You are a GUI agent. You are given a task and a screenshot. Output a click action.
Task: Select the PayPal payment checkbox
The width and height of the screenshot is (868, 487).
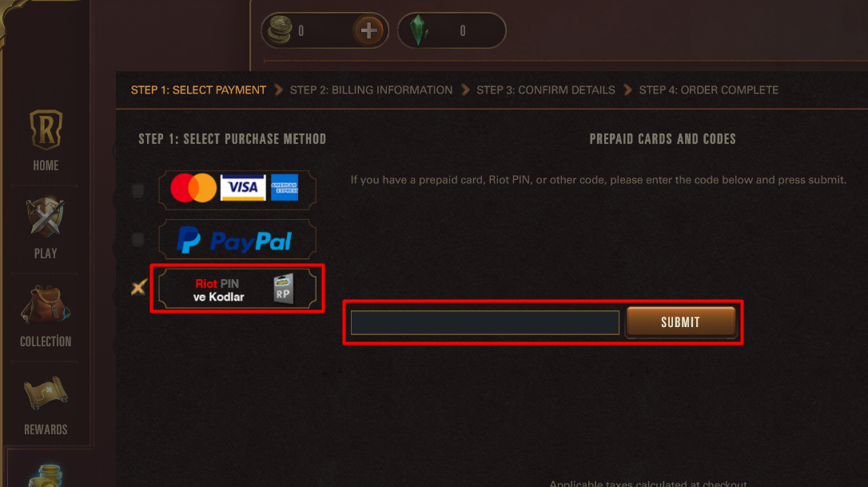(137, 239)
